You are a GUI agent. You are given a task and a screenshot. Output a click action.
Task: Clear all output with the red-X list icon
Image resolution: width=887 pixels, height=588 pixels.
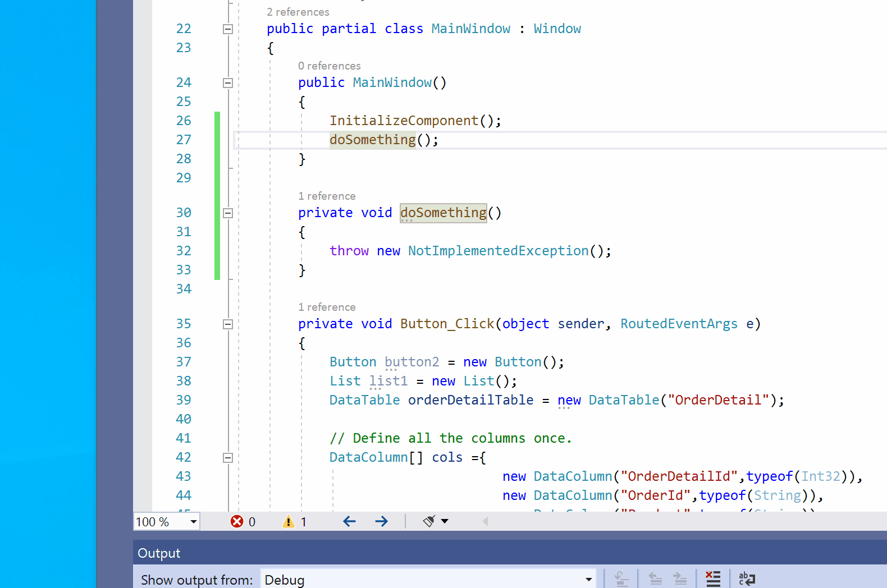click(x=713, y=578)
